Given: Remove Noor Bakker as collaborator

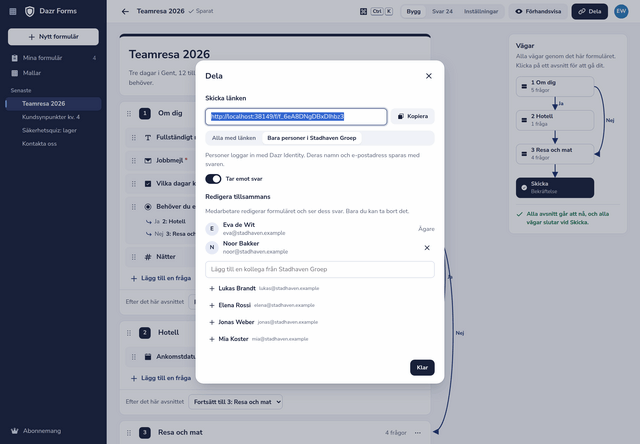Looking at the screenshot, I should (x=427, y=248).
